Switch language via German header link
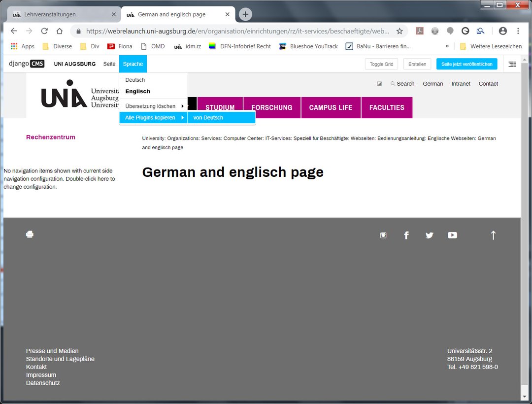 pyautogui.click(x=432, y=84)
